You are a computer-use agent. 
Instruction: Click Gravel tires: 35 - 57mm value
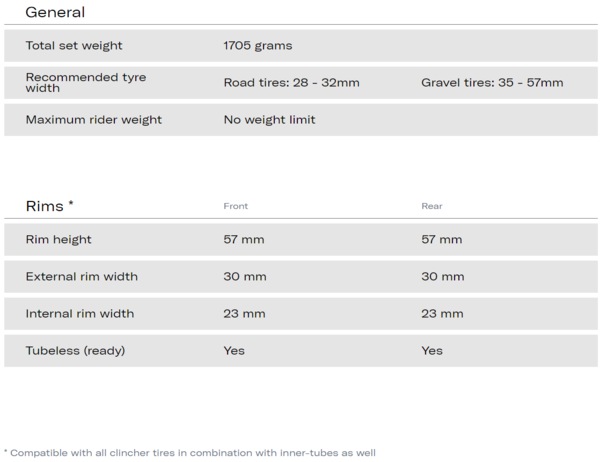tap(492, 83)
